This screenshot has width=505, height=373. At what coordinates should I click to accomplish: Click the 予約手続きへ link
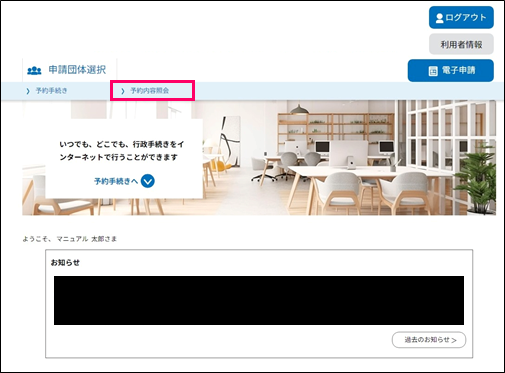pyautogui.click(x=116, y=181)
